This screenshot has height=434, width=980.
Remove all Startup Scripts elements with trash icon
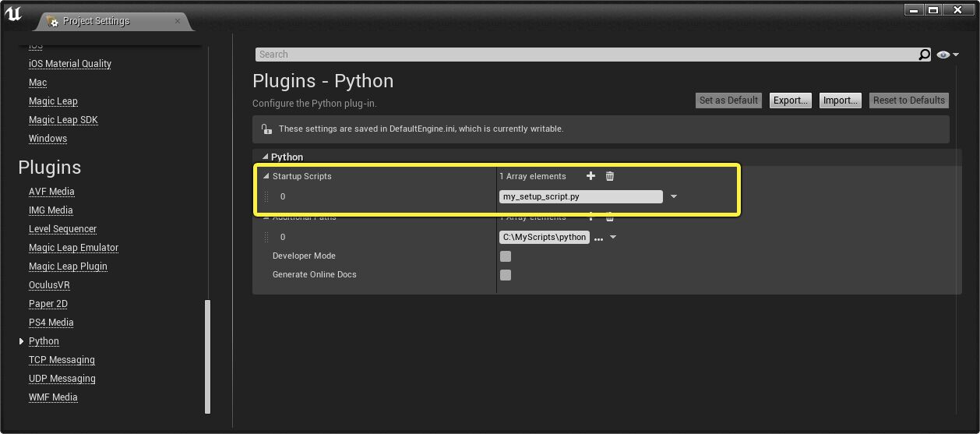pos(610,176)
